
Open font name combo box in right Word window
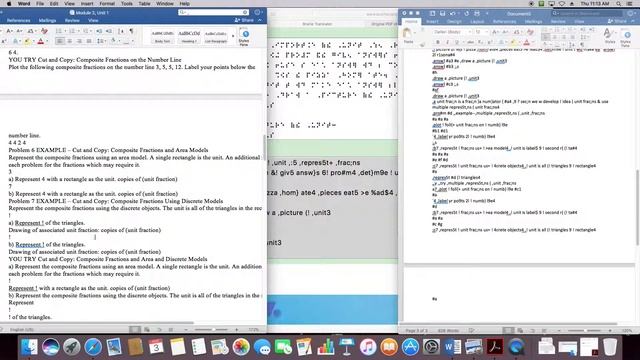452,32
